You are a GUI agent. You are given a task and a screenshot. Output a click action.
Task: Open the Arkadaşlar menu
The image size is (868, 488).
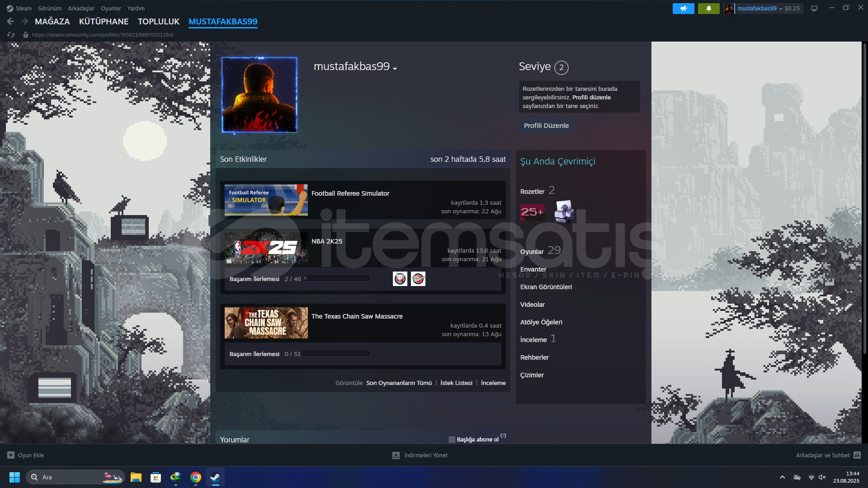click(81, 8)
